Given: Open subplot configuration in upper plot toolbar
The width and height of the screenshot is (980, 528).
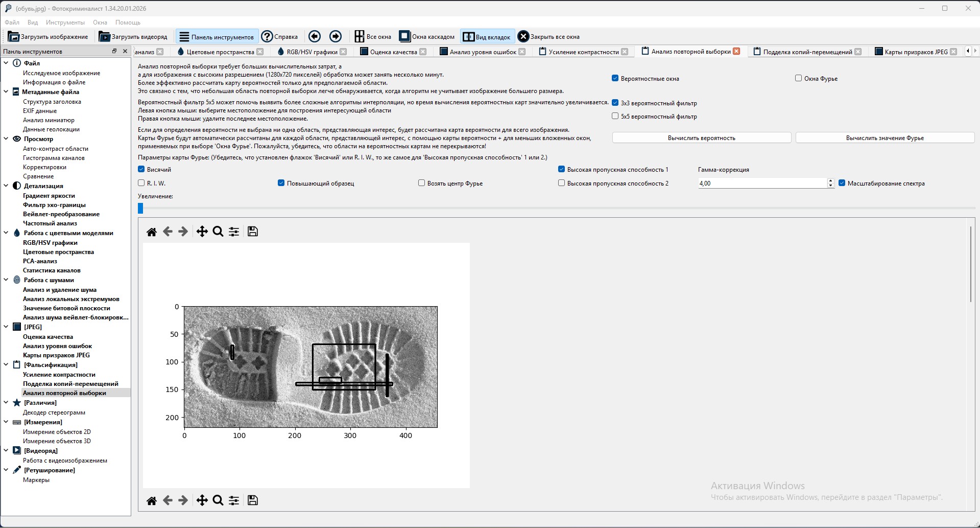Looking at the screenshot, I should (234, 232).
